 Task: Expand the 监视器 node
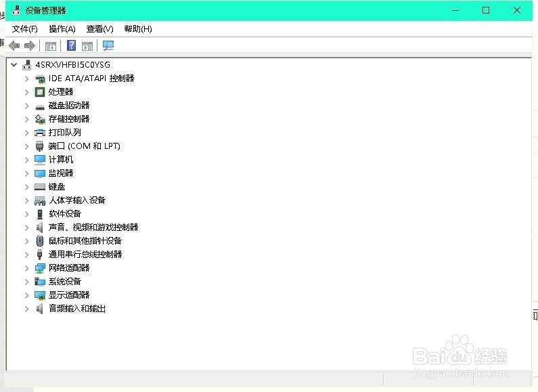[x=27, y=173]
